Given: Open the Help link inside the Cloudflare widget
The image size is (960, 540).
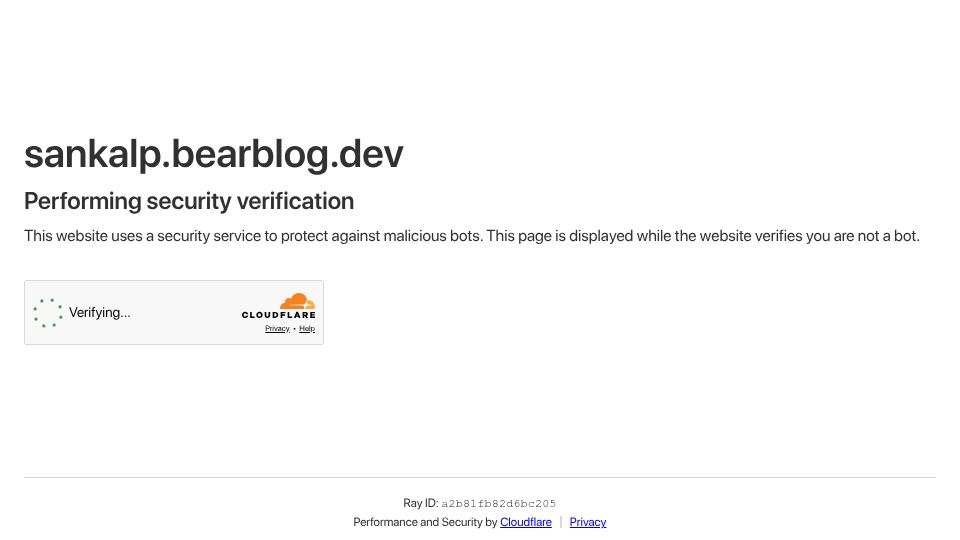Looking at the screenshot, I should pos(307,329).
